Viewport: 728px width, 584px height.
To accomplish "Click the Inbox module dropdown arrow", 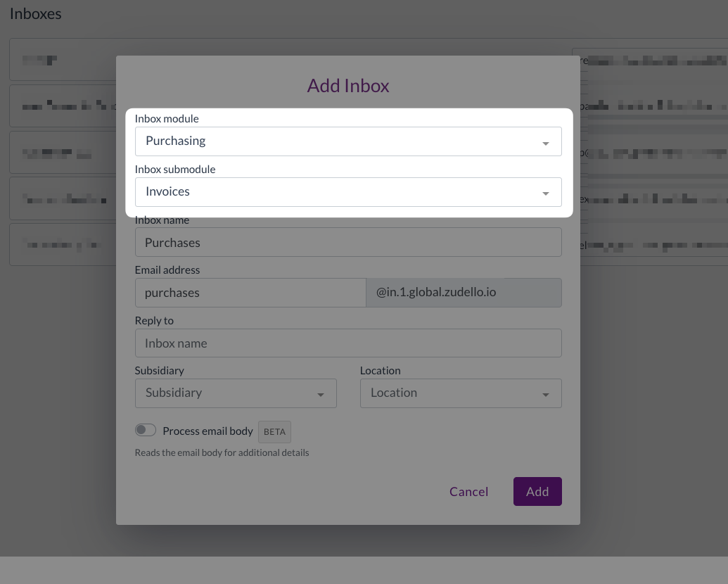I will click(545, 143).
